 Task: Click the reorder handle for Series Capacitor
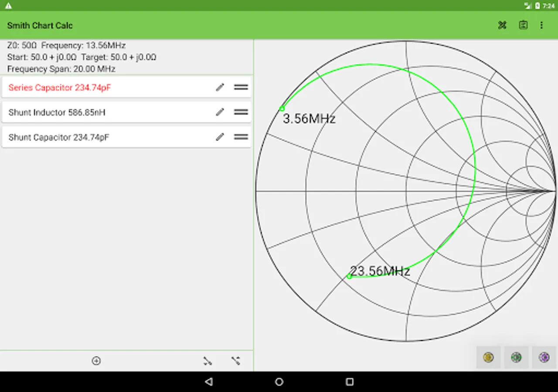coord(241,87)
